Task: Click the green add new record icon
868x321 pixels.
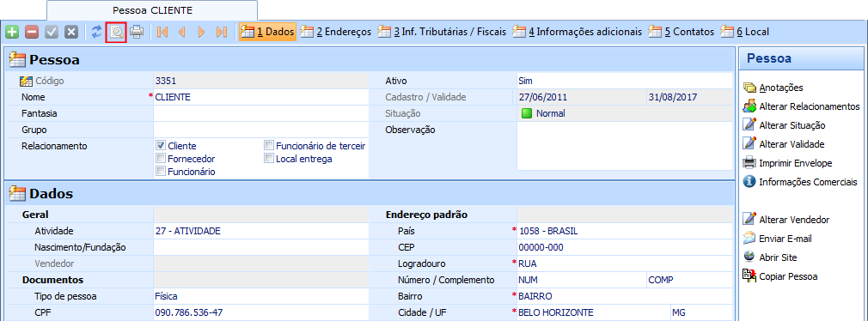Action: click(x=12, y=32)
